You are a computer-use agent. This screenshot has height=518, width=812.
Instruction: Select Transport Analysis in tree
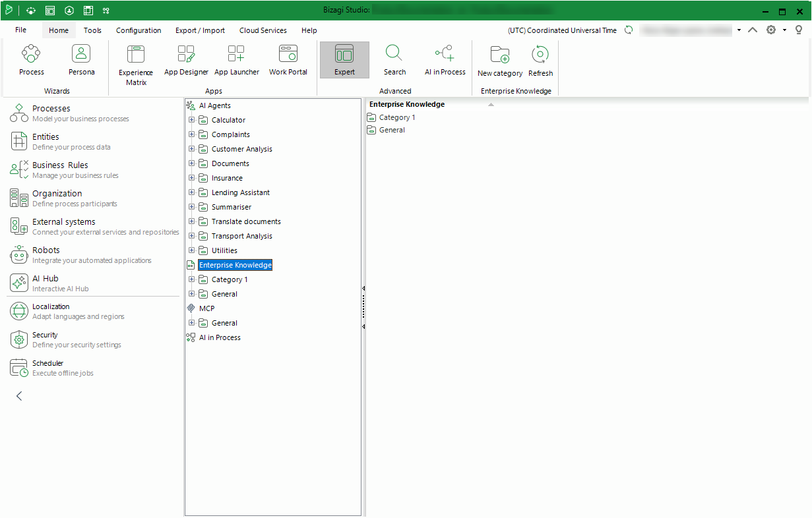tap(242, 236)
